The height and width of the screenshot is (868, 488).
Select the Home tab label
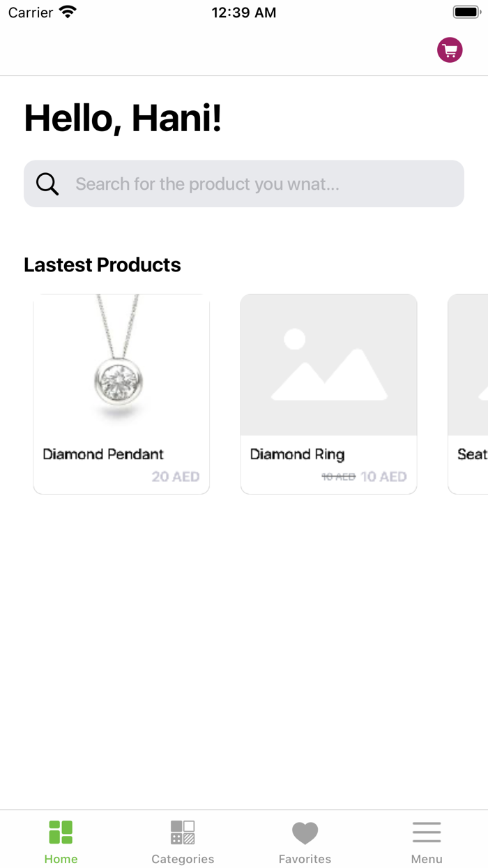[x=61, y=859]
